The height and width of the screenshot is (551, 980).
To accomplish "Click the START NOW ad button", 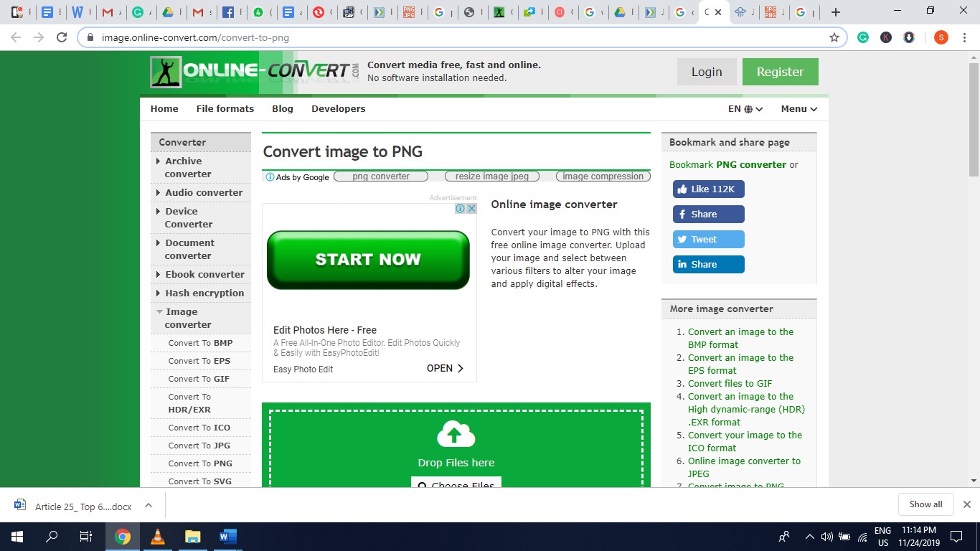I will coord(368,260).
